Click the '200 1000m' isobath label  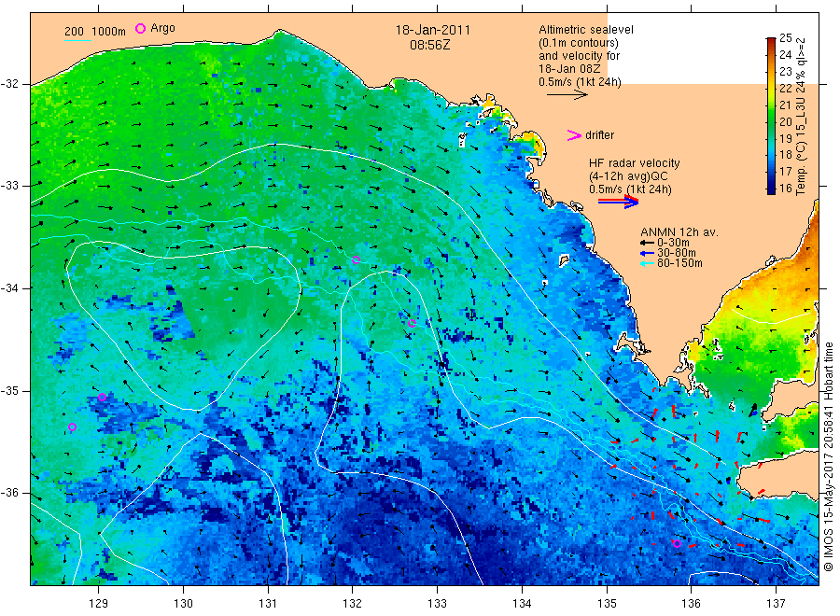point(95,32)
